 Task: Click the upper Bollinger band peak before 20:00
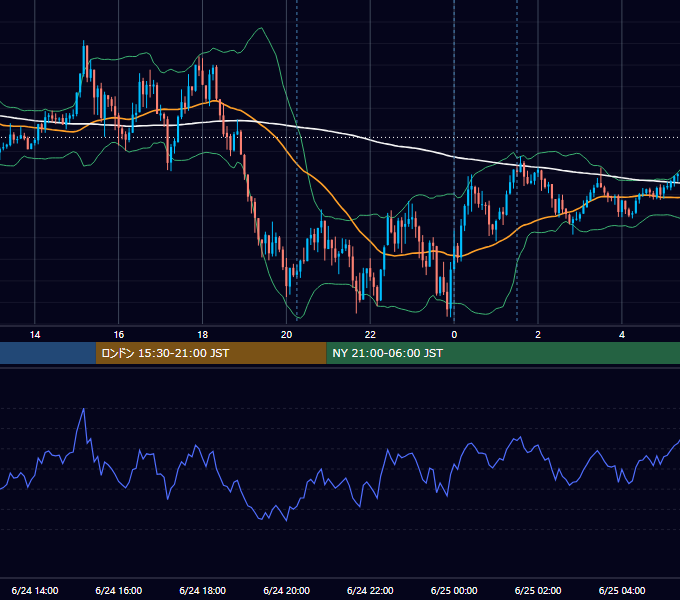pyautogui.click(x=261, y=29)
